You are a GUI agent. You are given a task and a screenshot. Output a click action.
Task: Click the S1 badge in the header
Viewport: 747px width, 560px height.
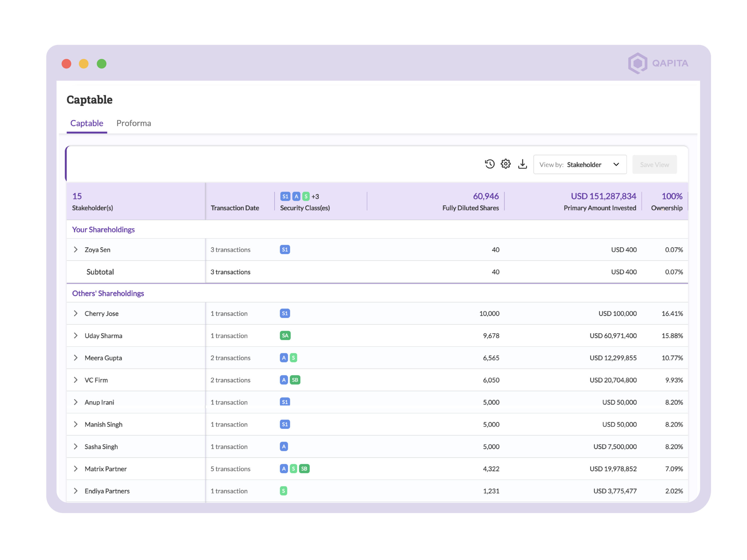point(285,197)
